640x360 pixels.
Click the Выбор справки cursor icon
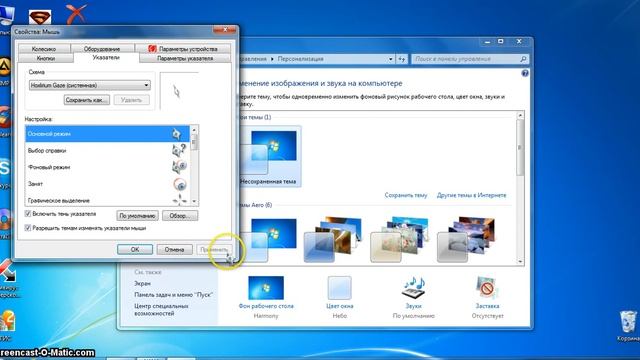[179, 150]
